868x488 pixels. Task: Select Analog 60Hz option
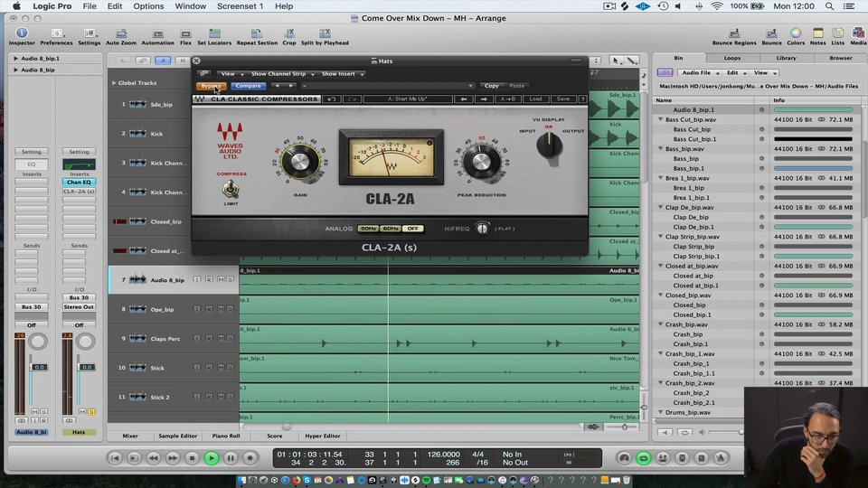(x=391, y=229)
